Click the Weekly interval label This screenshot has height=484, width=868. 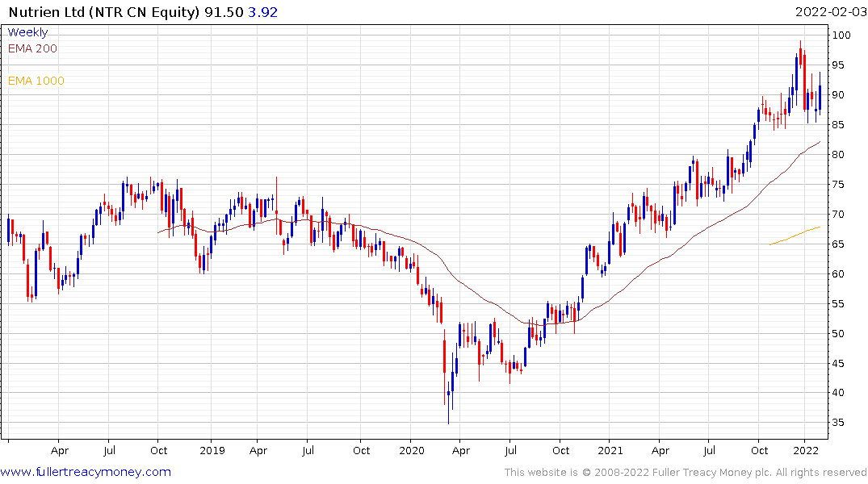pos(27,32)
